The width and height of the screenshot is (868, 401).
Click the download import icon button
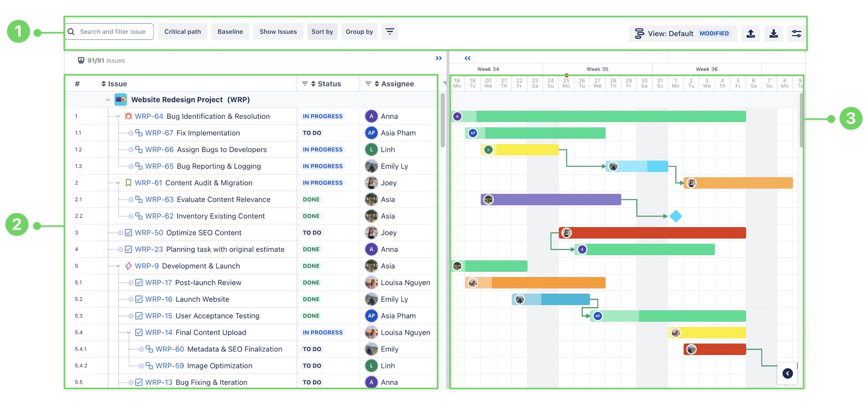coord(774,34)
